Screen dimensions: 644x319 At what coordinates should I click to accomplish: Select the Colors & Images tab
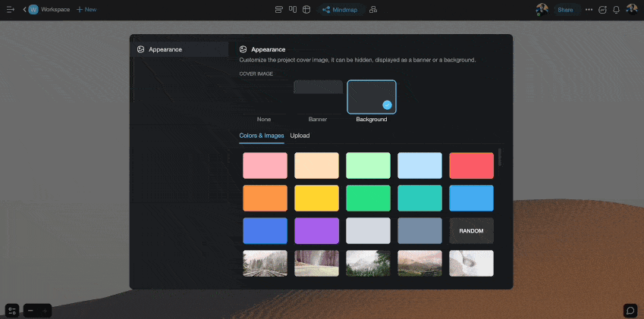[x=261, y=136]
